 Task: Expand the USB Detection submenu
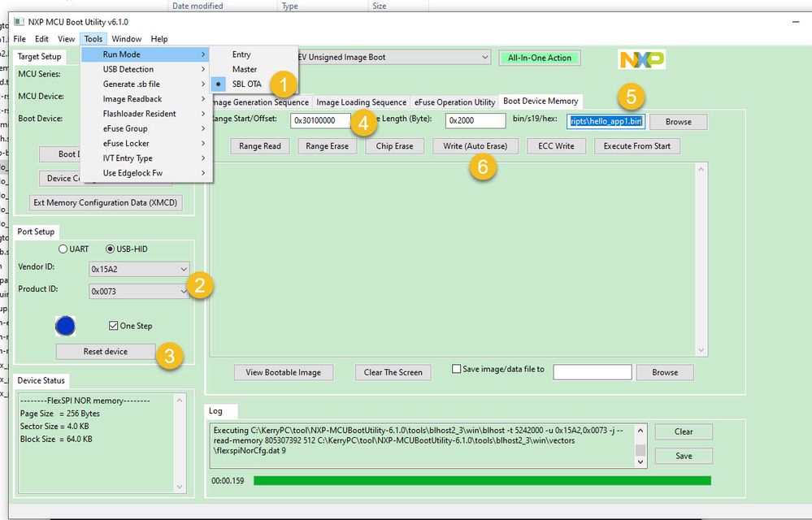coord(146,69)
